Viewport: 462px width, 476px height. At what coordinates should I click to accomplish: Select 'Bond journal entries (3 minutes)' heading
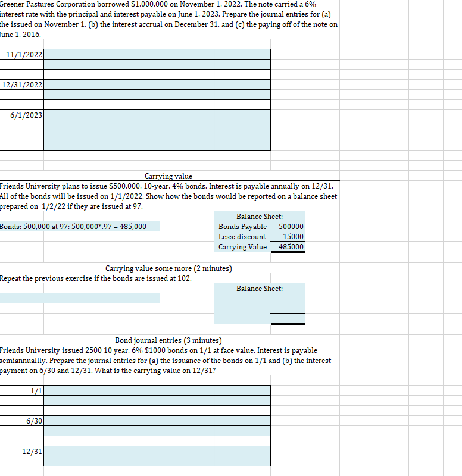click(x=168, y=340)
